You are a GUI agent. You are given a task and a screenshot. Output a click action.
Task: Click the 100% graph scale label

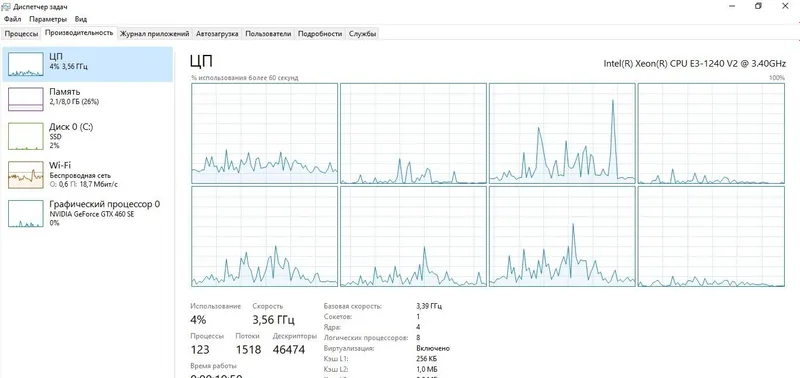click(777, 78)
